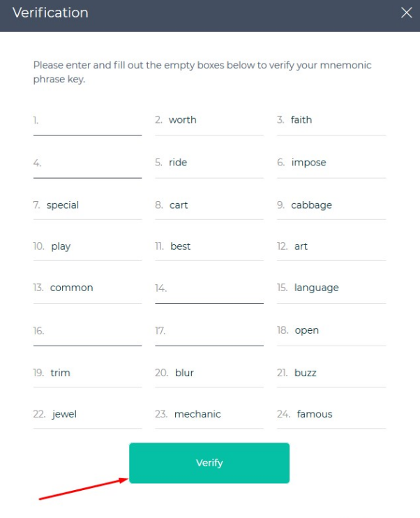Click the green Verify button
The width and height of the screenshot is (420, 518).
click(209, 463)
